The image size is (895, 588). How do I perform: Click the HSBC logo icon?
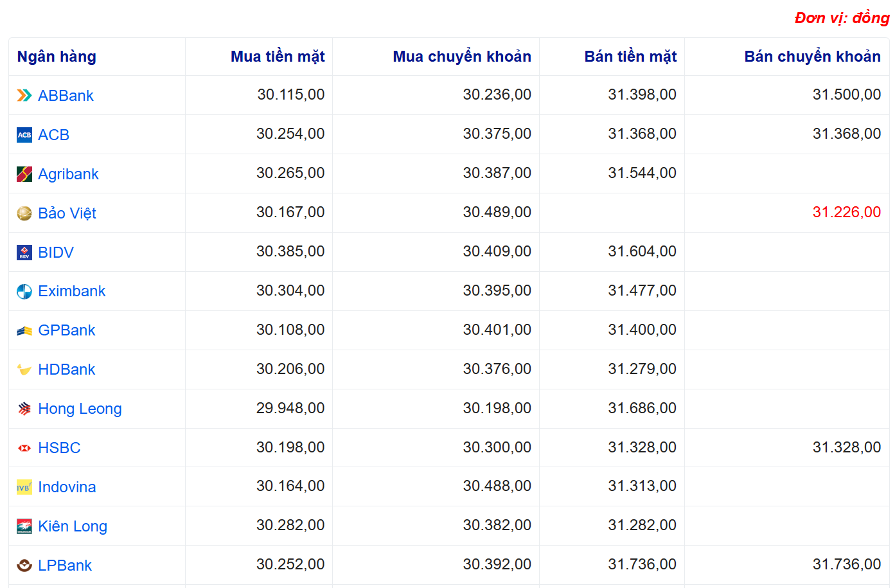(24, 448)
